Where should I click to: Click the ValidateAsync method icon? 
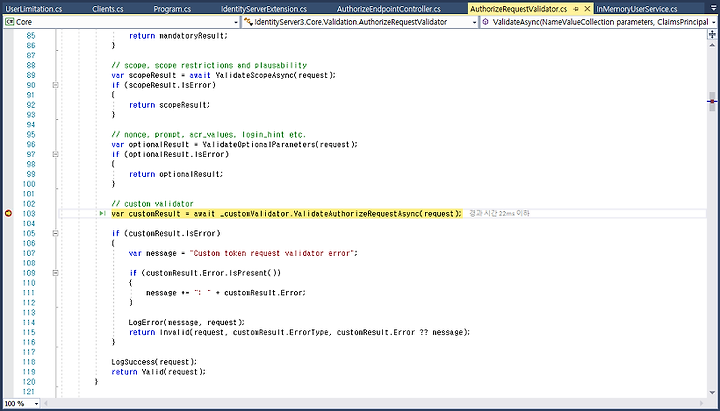click(x=485, y=22)
